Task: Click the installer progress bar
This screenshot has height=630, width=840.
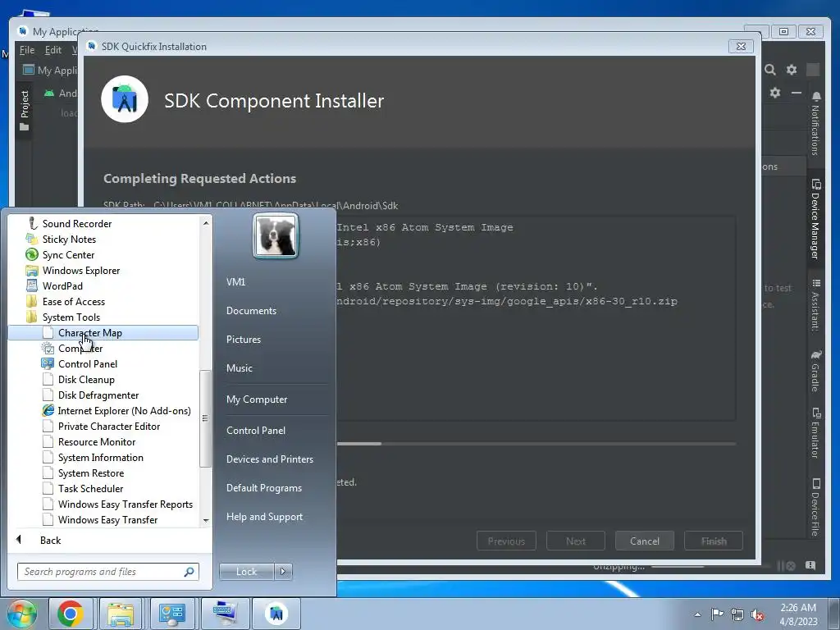Action: point(536,444)
